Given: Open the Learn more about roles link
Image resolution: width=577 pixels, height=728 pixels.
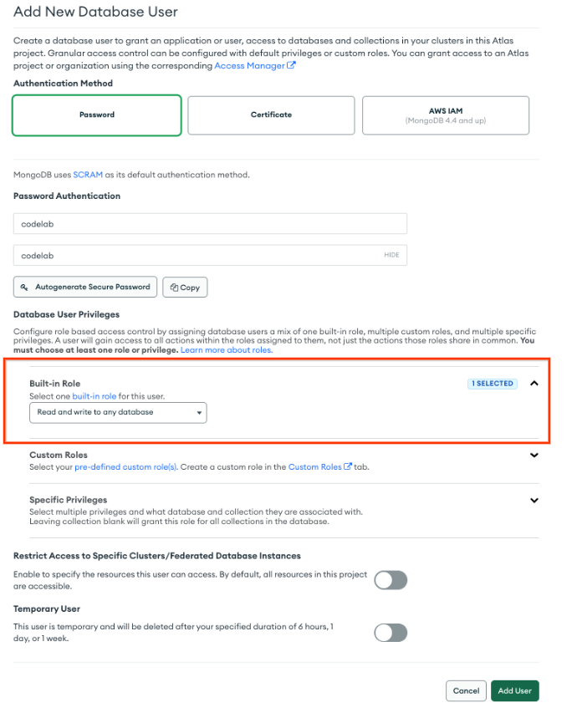Looking at the screenshot, I should [x=227, y=349].
